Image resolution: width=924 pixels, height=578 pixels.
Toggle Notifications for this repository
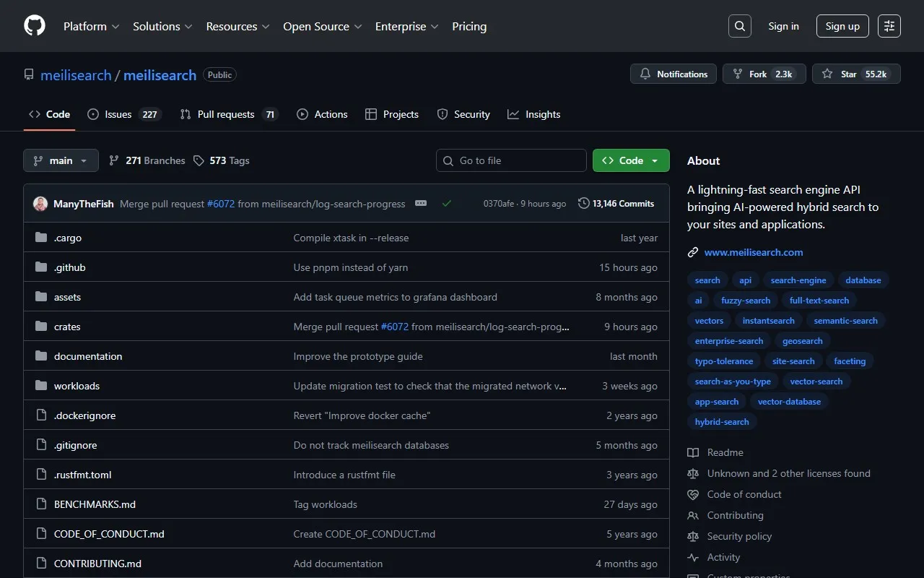tap(674, 74)
